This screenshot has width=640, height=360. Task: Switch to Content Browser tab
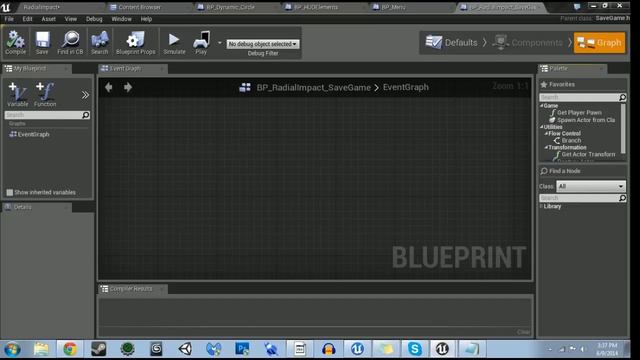[140, 7]
